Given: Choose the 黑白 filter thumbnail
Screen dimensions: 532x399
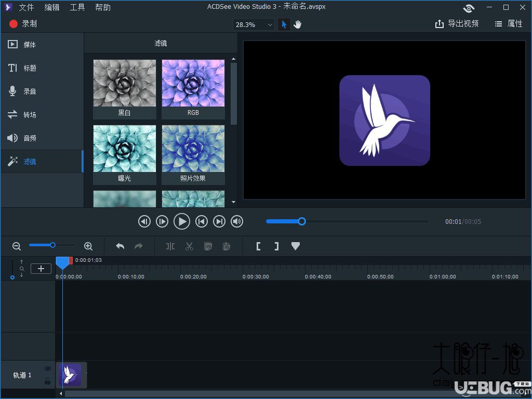Looking at the screenshot, I should click(x=125, y=89).
